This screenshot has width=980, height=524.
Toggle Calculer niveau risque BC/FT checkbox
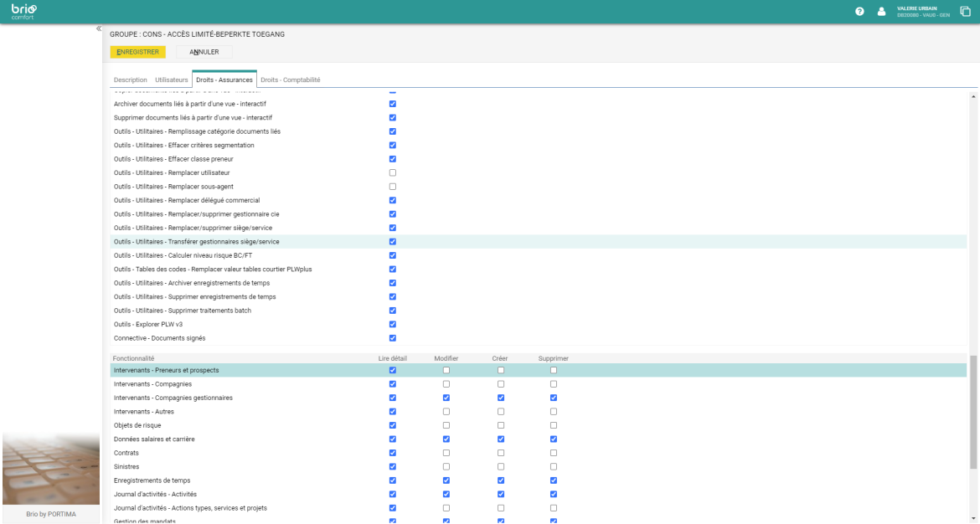393,255
